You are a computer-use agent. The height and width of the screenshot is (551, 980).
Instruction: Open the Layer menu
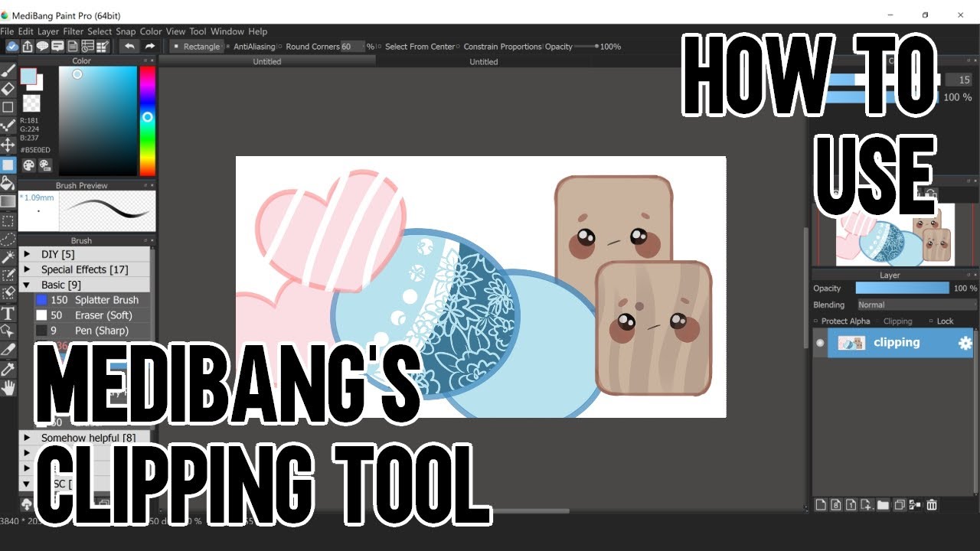(48, 31)
